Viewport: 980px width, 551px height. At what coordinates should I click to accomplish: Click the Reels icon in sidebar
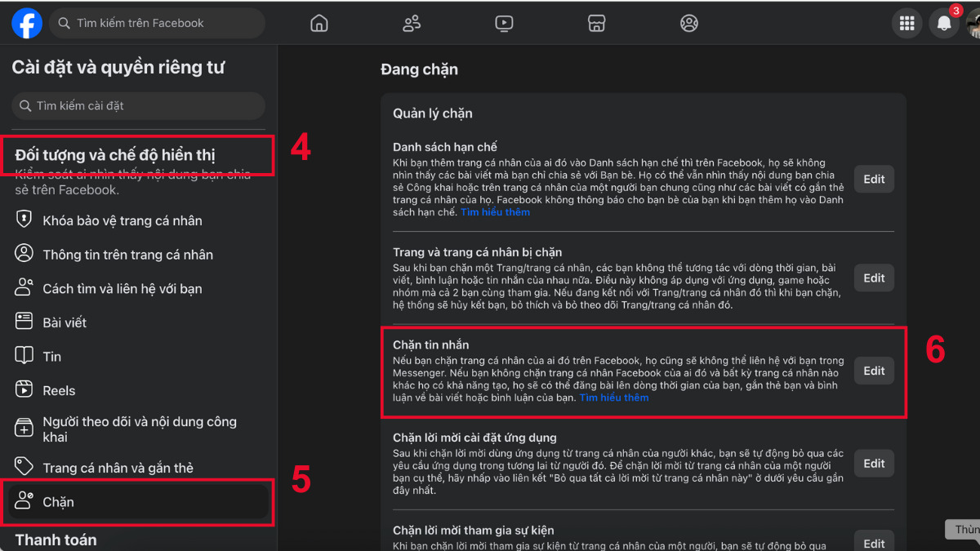pos(24,390)
